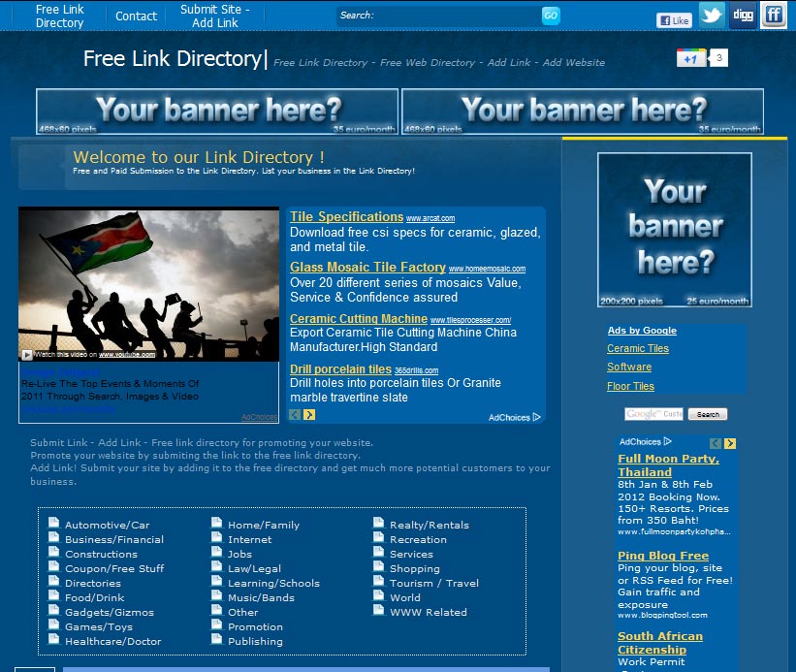Click the Google Custom Search field
Viewport: 796px width, 672px height.
point(653,414)
